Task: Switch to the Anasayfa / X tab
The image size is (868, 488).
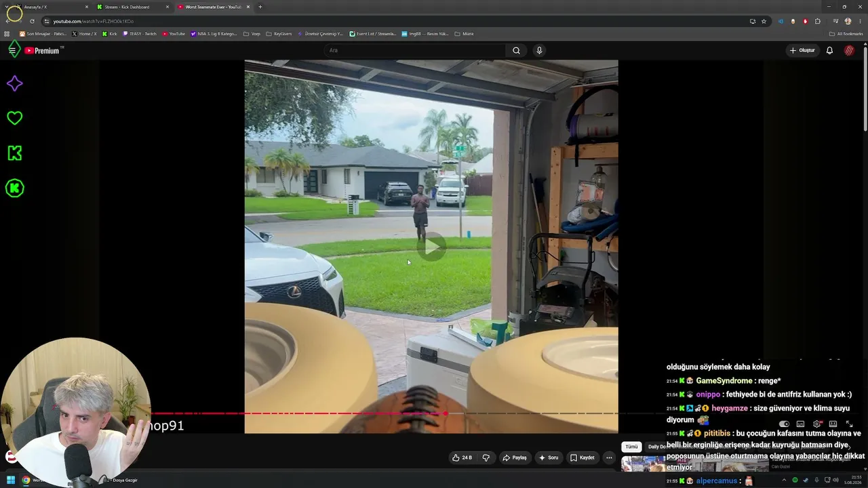Action: point(53,7)
